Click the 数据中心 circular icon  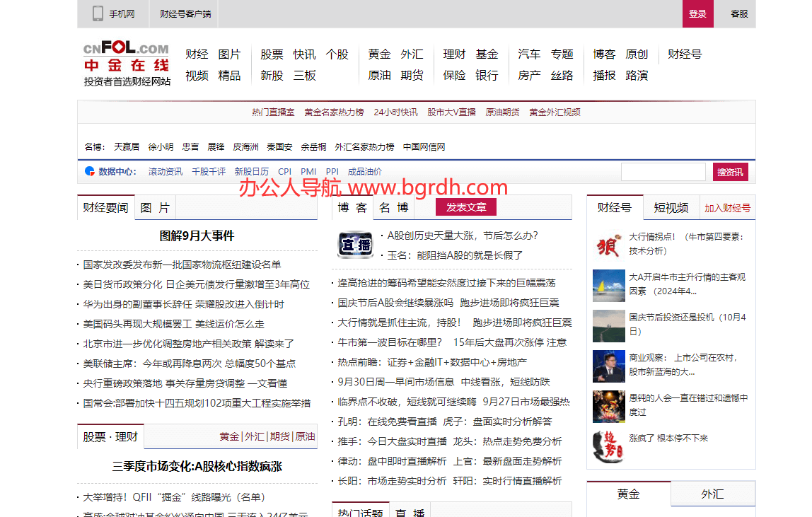click(x=90, y=171)
